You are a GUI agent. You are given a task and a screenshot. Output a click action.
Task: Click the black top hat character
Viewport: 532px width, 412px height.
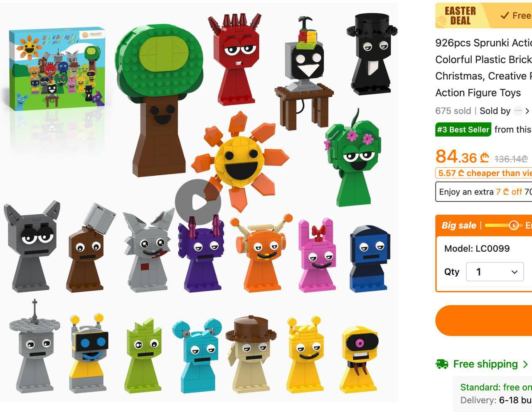(372, 54)
